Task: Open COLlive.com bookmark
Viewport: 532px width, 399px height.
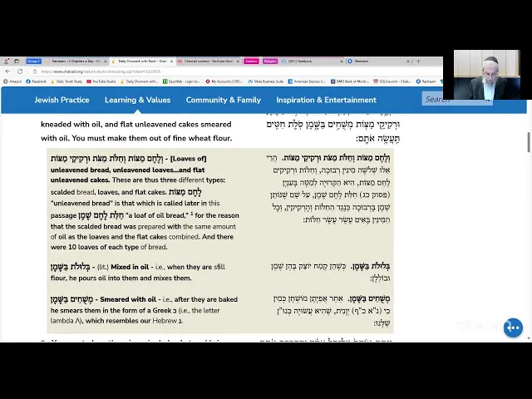Action: [x=392, y=81]
